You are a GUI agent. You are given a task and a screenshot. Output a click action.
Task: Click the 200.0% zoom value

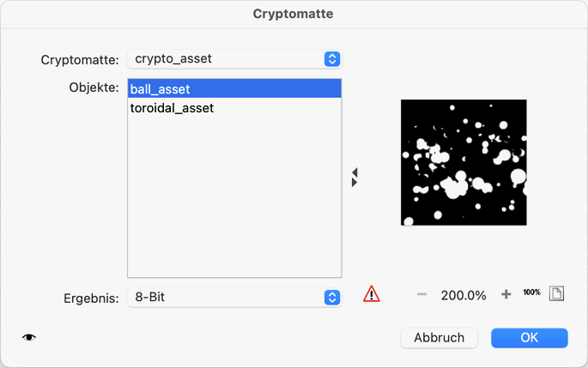[464, 295]
